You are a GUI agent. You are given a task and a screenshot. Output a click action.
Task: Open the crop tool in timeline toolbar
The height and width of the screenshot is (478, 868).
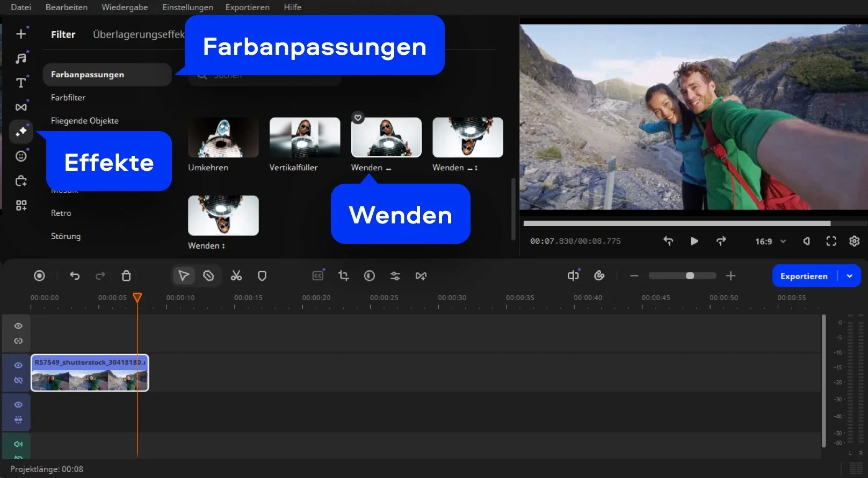[x=344, y=276]
